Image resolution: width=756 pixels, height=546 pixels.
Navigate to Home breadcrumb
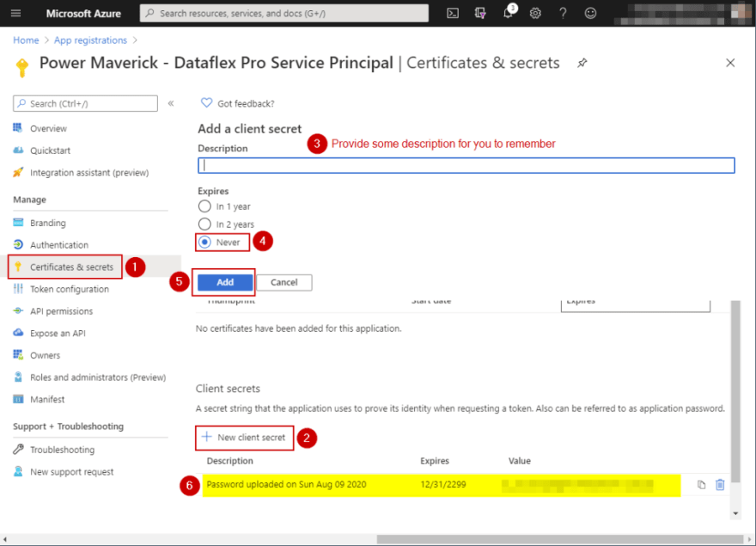(26, 40)
